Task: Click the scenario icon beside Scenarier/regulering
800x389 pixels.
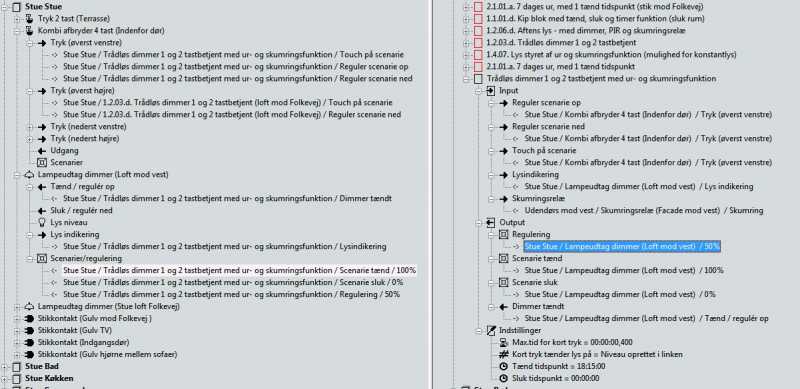Action: 42,258
